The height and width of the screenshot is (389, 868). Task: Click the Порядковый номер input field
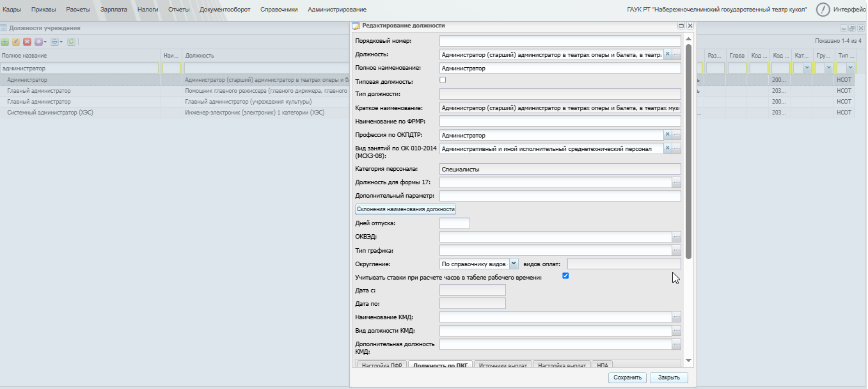point(560,41)
